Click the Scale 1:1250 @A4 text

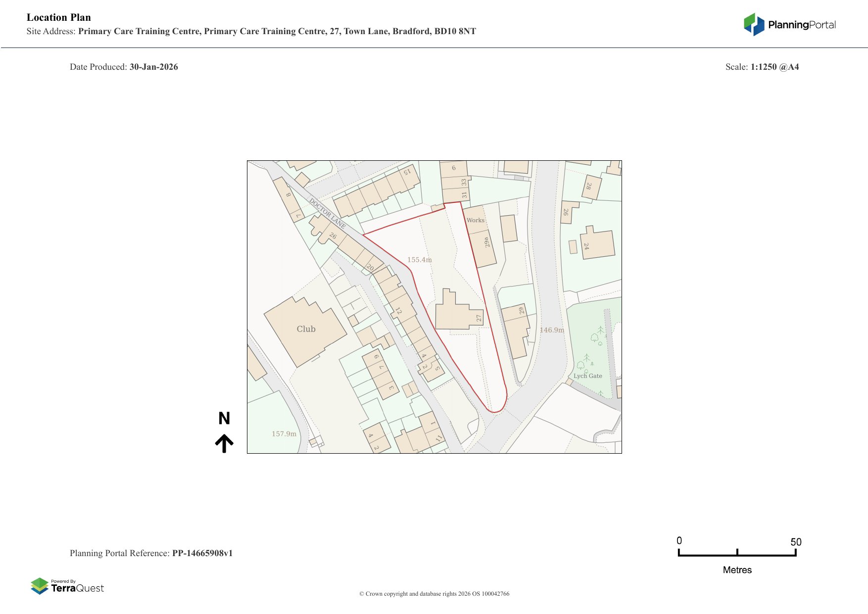click(x=762, y=67)
